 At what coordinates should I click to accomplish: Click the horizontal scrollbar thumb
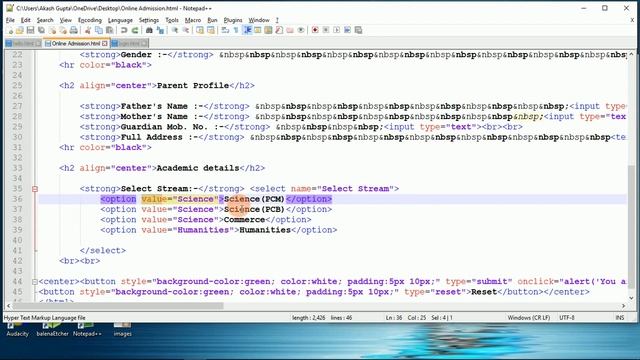(118, 306)
